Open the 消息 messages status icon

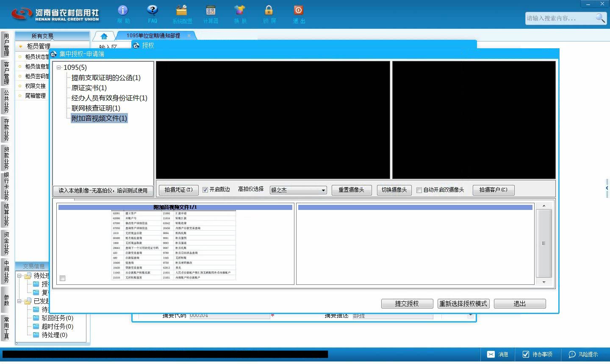tap(498, 354)
